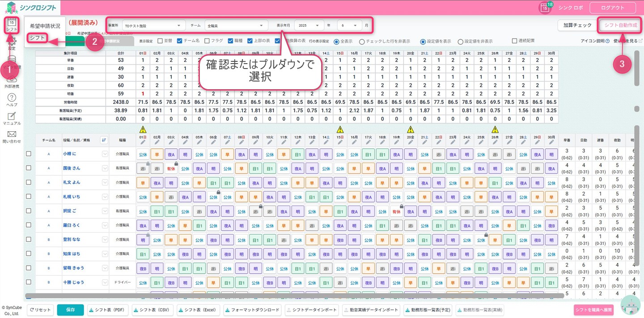Click the pencil edit icon under 01日
The image size is (644, 318).
click(x=143, y=142)
